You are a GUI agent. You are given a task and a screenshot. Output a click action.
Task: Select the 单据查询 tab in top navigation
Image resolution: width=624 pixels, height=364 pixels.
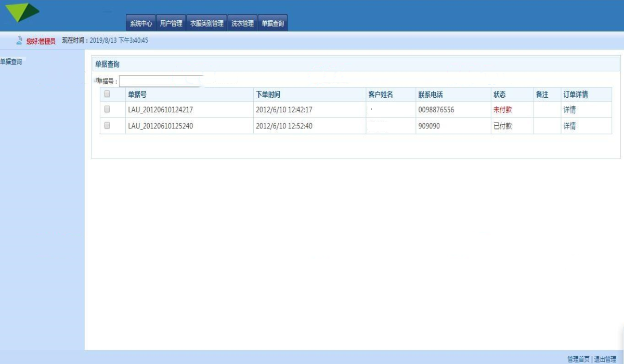pos(273,23)
